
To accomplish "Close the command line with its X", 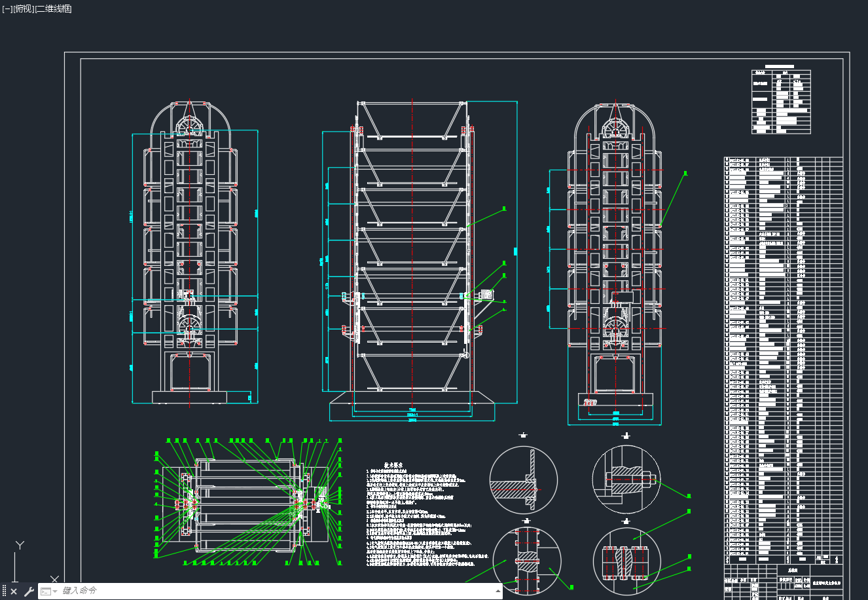I will [x=14, y=591].
